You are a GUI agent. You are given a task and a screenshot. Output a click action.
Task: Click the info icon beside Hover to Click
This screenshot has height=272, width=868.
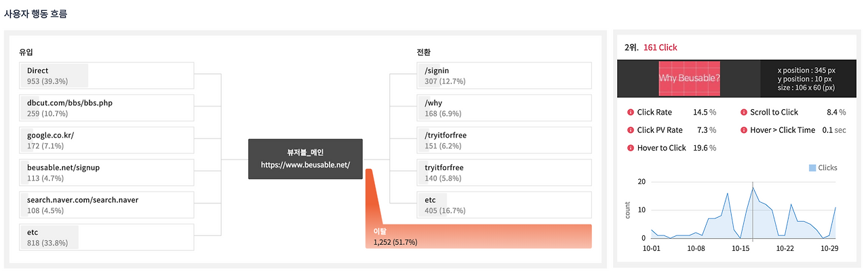631,148
